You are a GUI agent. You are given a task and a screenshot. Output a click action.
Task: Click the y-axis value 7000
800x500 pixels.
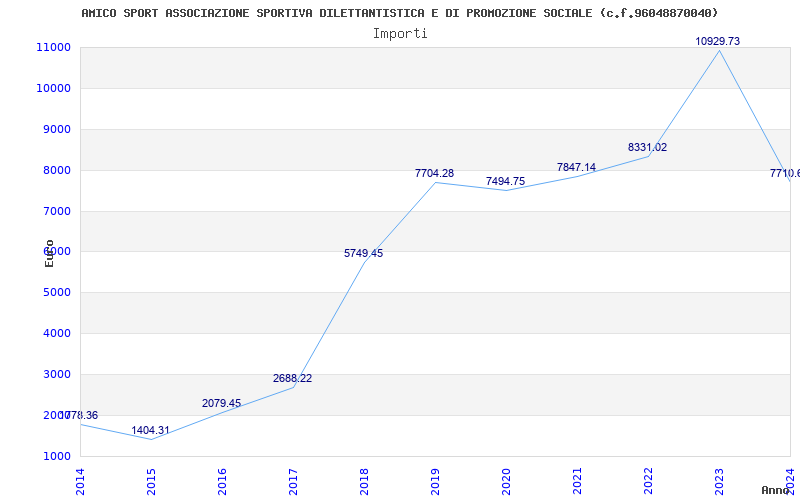coord(57,211)
